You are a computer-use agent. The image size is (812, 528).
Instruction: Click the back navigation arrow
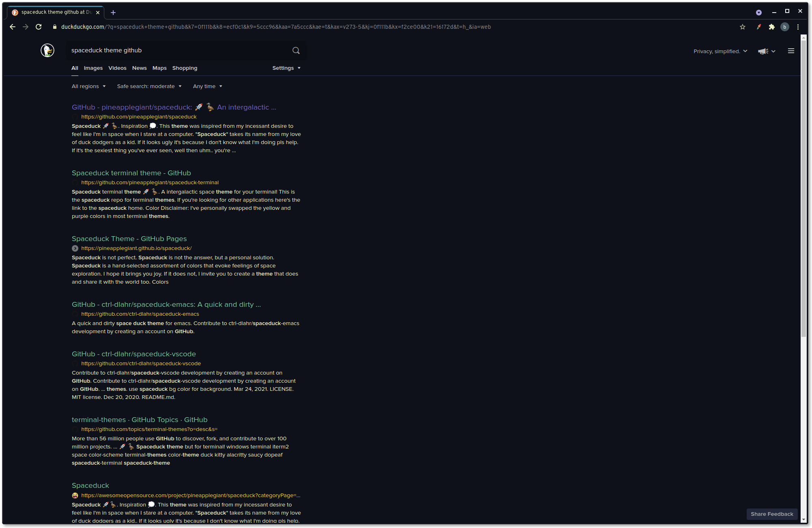click(13, 27)
